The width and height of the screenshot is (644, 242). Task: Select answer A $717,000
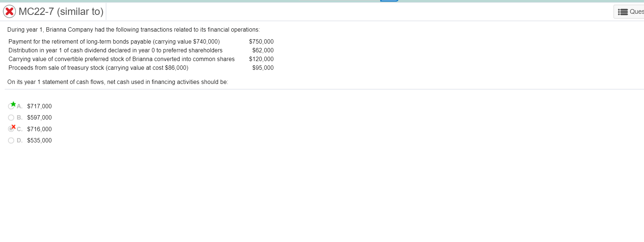11,106
